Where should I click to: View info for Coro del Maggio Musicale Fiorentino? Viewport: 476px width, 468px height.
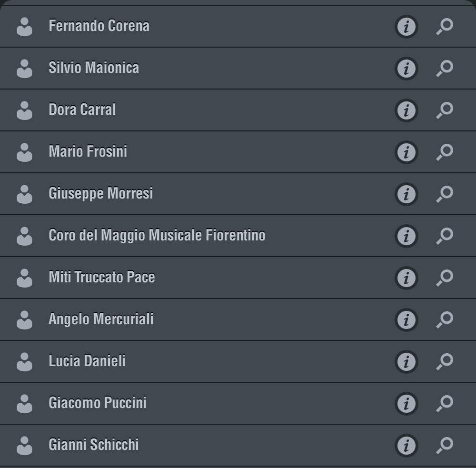pyautogui.click(x=406, y=236)
